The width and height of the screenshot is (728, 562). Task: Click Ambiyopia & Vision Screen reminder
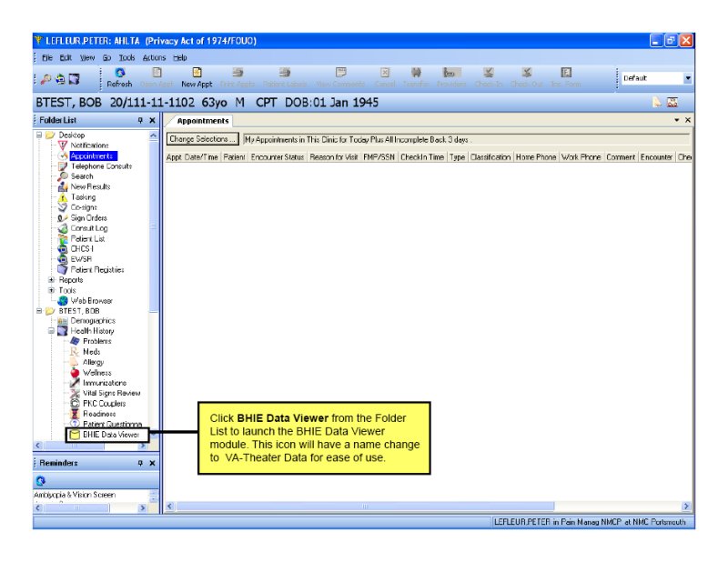pos(75,495)
